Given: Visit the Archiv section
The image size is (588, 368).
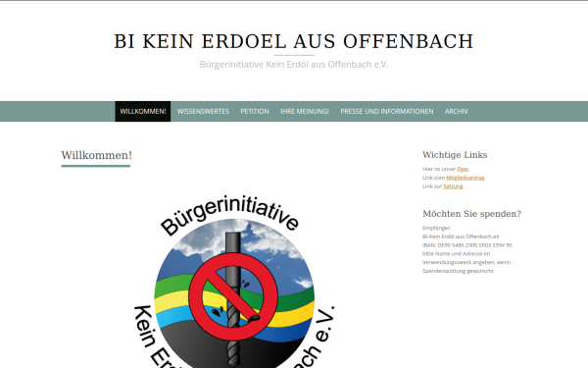Looking at the screenshot, I should pos(457,111).
